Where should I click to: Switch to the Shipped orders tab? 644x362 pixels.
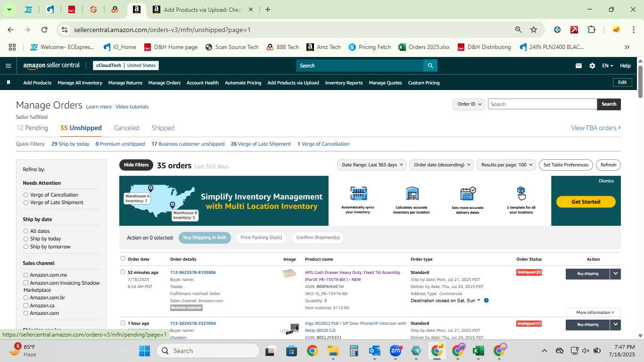[163, 128]
